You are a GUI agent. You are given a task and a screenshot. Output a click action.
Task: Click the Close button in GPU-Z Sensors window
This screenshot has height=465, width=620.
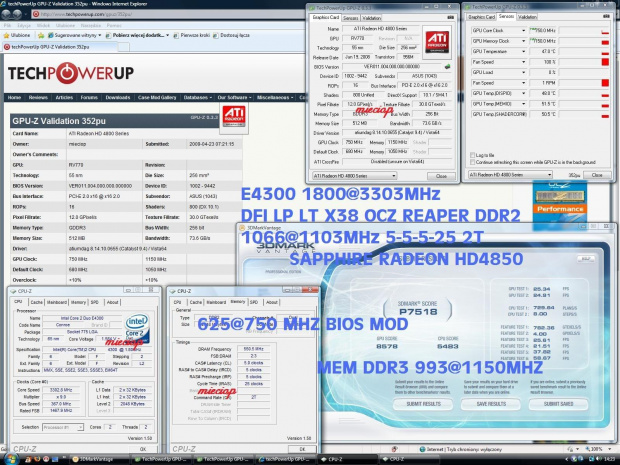tap(597, 175)
